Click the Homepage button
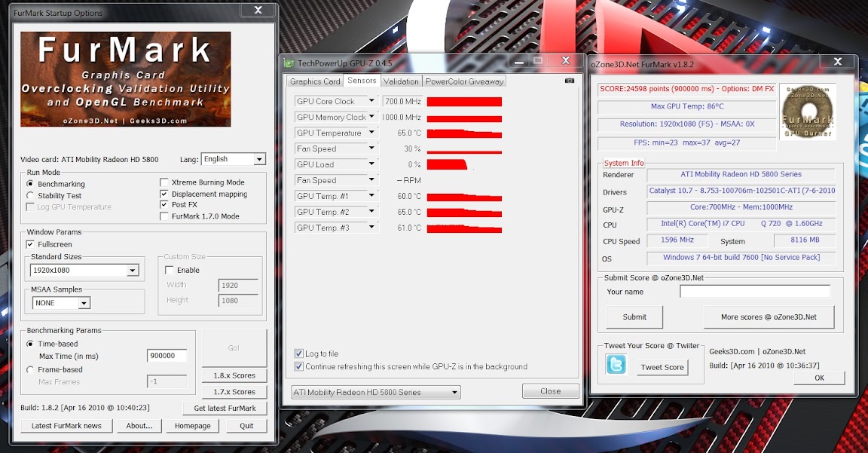 [193, 426]
